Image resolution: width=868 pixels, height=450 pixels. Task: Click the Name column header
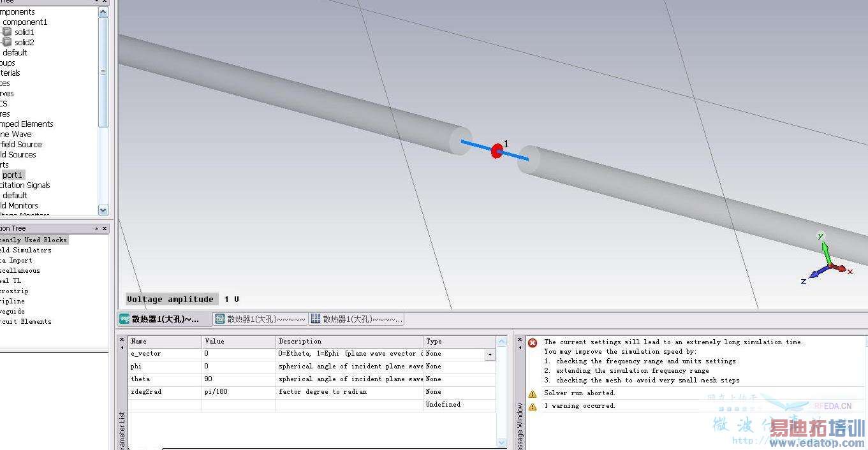(x=165, y=342)
